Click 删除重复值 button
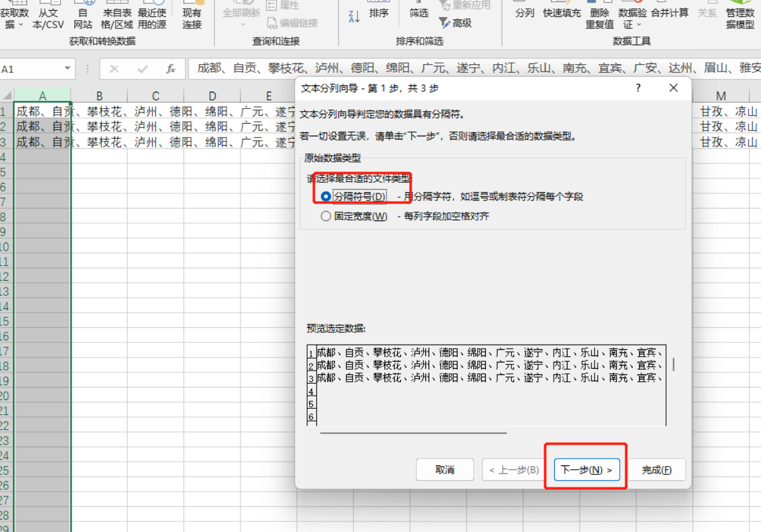The width and height of the screenshot is (761, 532). click(599, 15)
